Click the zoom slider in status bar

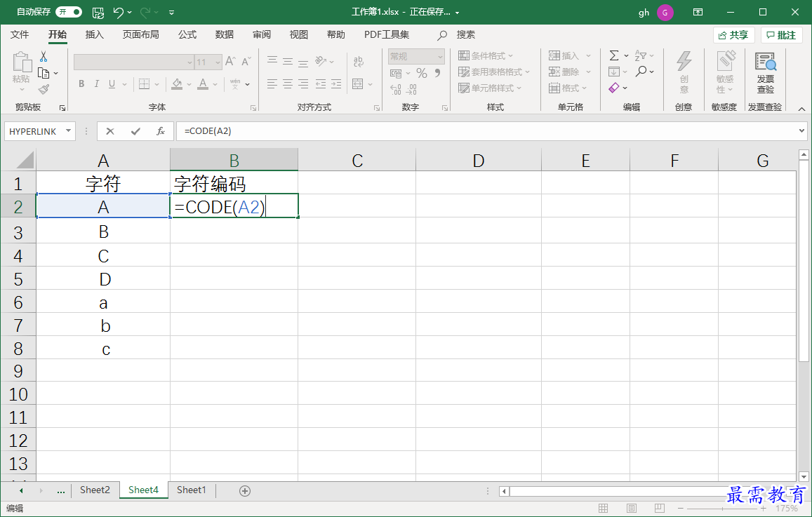(x=722, y=509)
